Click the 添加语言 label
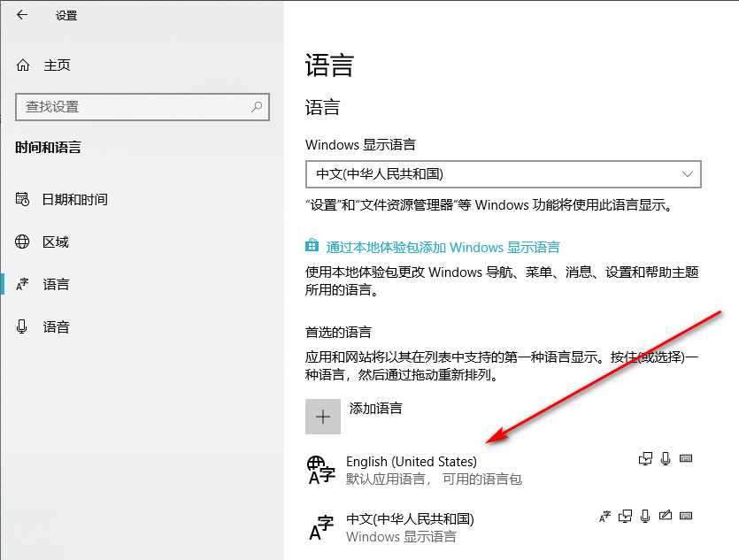 pyautogui.click(x=375, y=409)
